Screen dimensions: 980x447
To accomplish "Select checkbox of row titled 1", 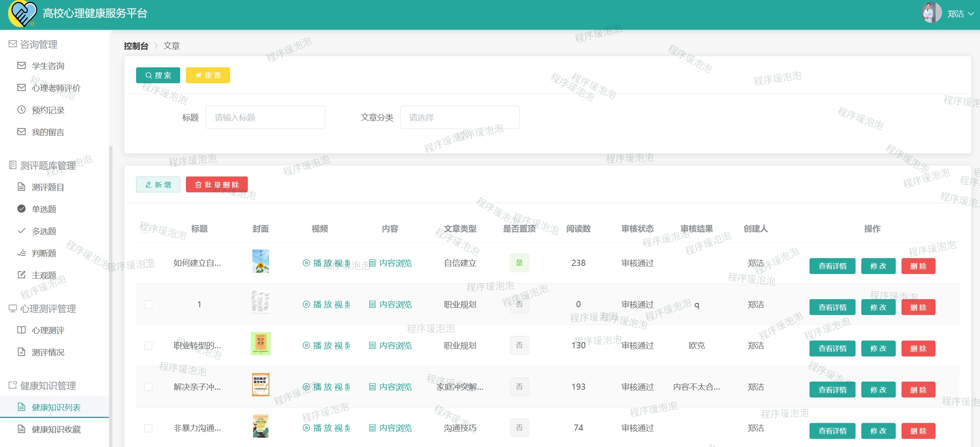I will (x=148, y=305).
